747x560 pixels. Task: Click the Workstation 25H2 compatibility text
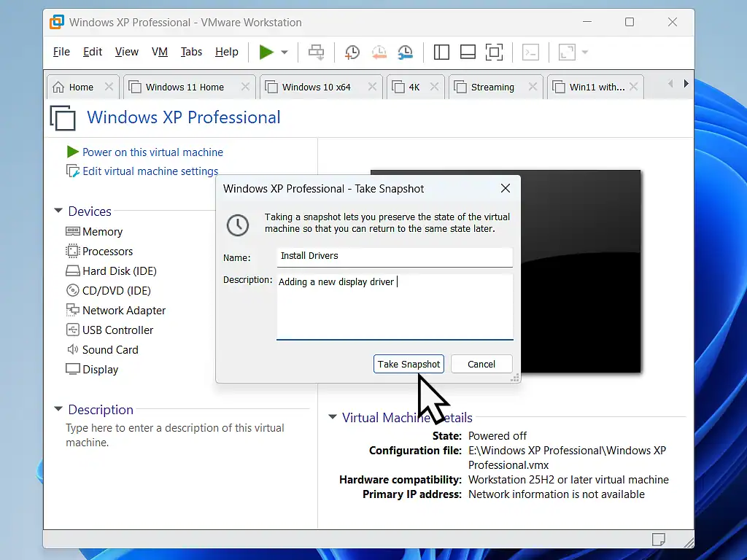point(568,480)
